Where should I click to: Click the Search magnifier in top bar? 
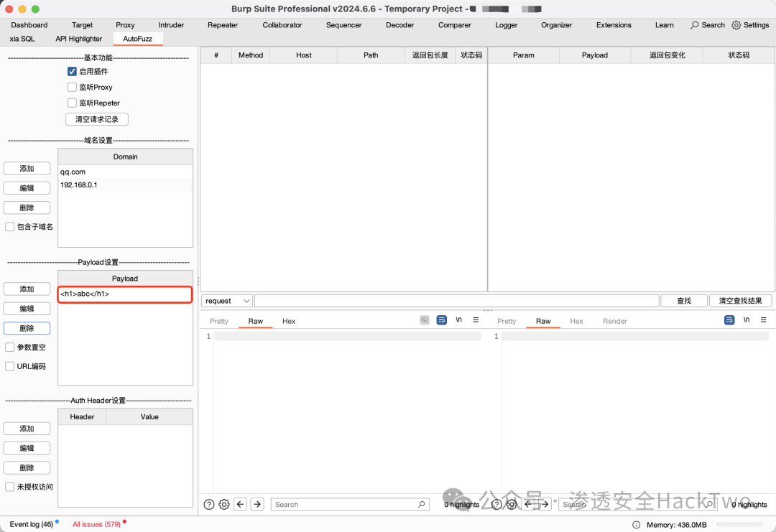(695, 25)
